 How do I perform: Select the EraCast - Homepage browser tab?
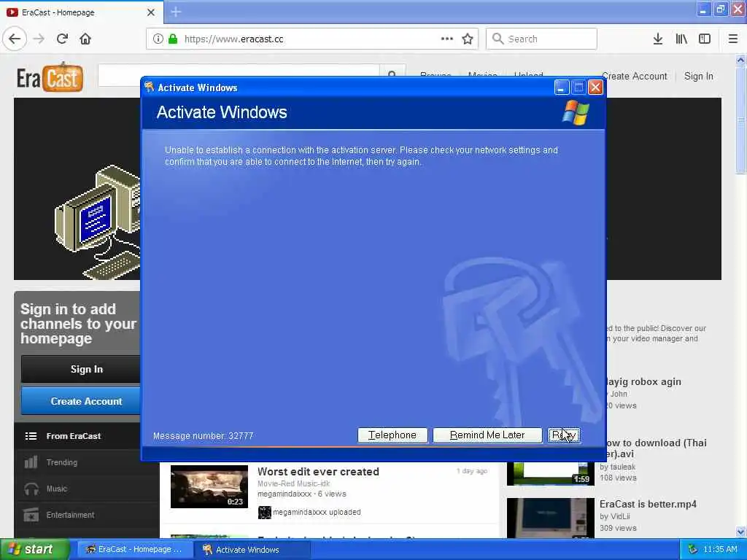(x=82, y=12)
